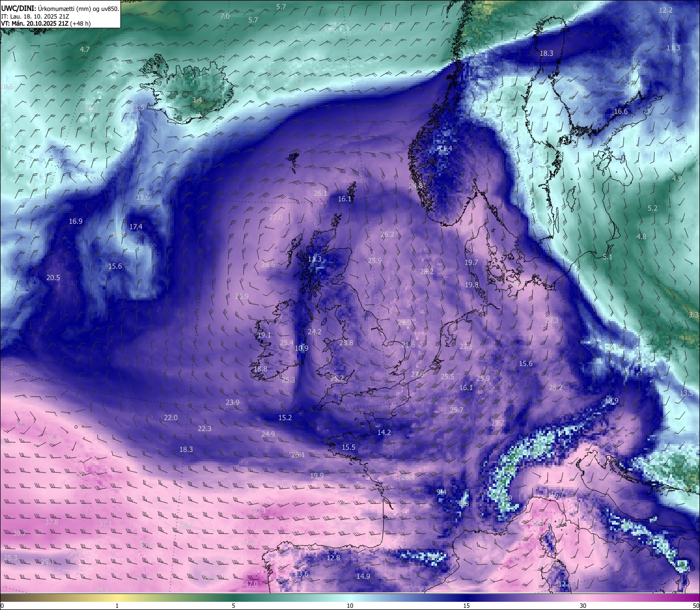Click the 23.9 value in the Atlantic
Image resolution: width=700 pixels, height=610 pixels.
pos(232,402)
